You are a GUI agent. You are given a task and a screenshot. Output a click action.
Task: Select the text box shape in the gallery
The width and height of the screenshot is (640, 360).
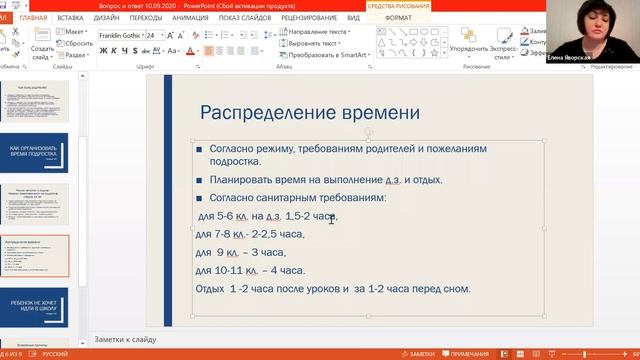pyautogui.click(x=381, y=31)
